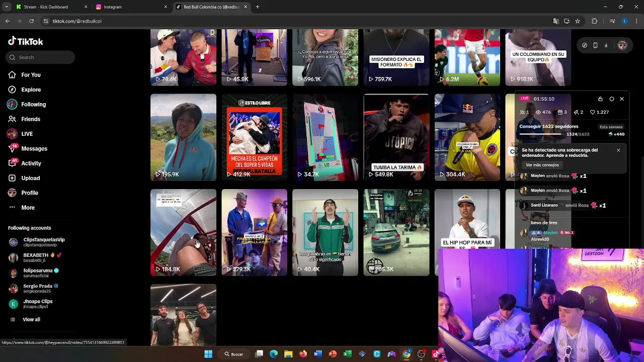Click the get app phone icon

pyautogui.click(x=595, y=45)
